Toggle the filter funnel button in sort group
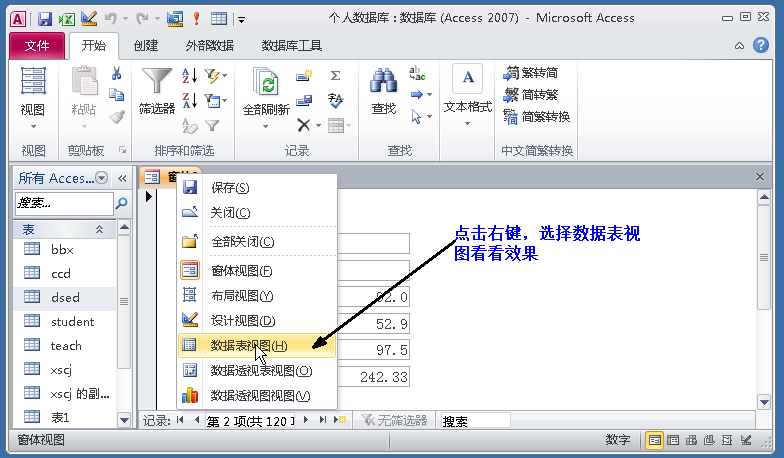784x458 pixels. click(x=212, y=126)
